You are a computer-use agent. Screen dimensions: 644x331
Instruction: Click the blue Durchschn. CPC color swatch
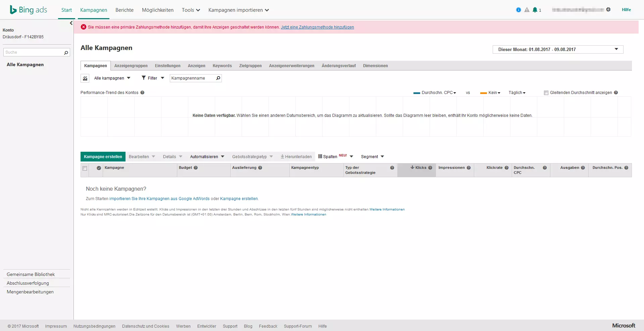417,93
